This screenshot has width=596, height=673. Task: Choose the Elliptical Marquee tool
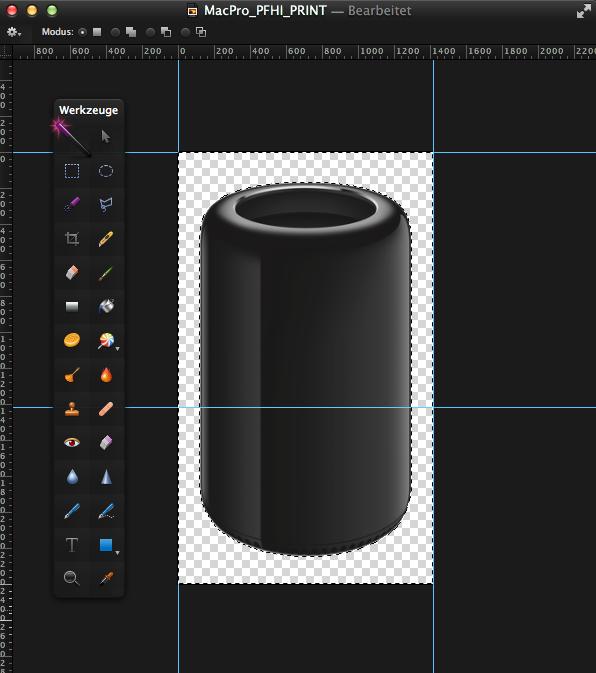[x=106, y=171]
